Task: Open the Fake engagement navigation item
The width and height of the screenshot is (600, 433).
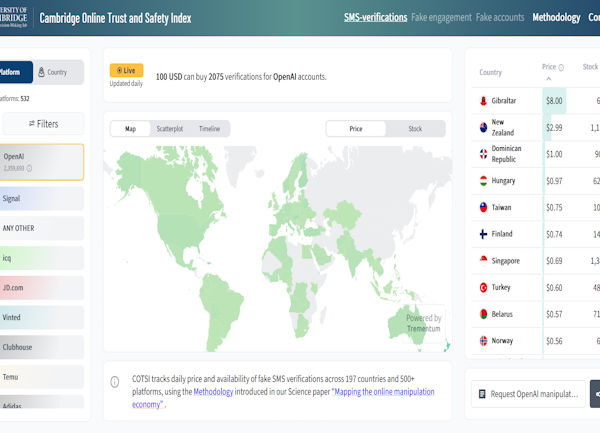Action: point(442,18)
